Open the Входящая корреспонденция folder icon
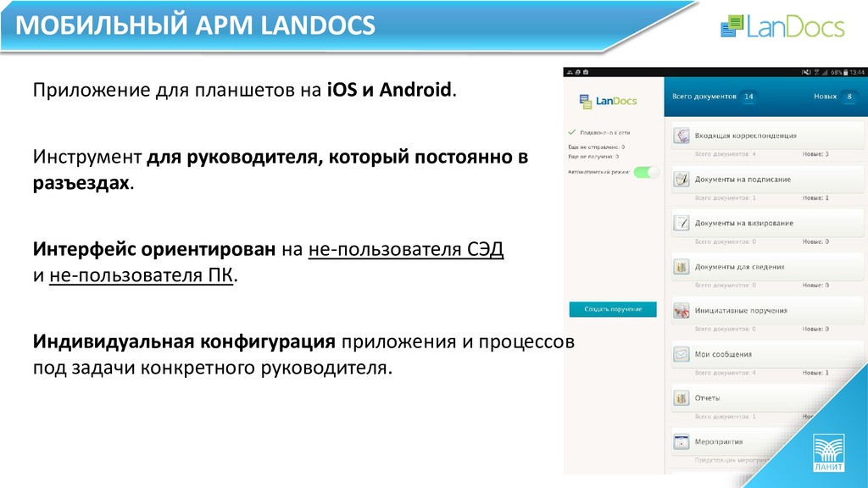The height and width of the screenshot is (488, 868). 681,135
